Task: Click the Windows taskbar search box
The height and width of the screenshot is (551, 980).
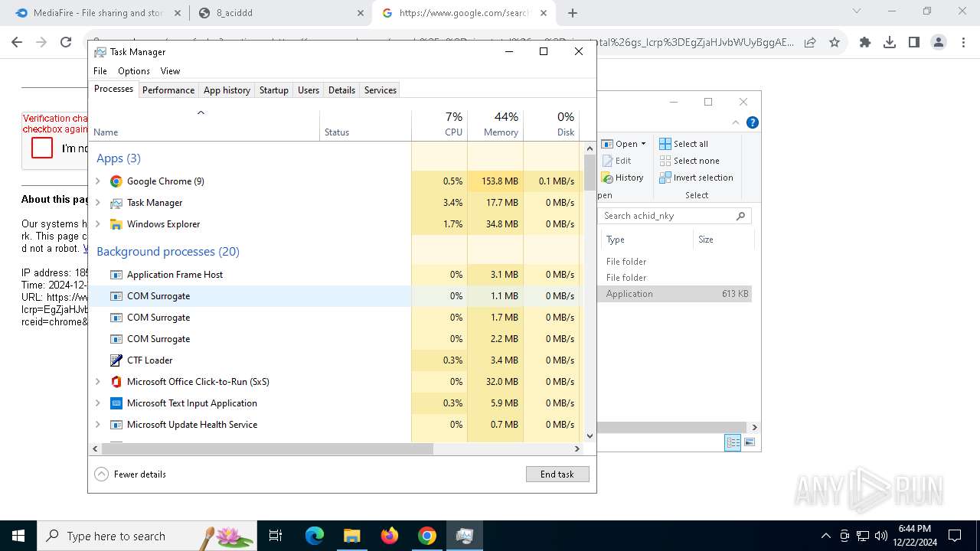Action: [x=147, y=536]
